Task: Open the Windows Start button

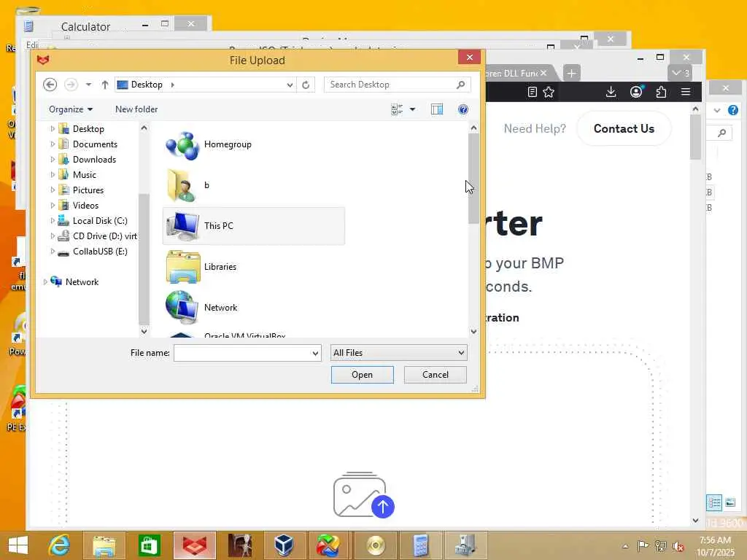Action: point(18,545)
